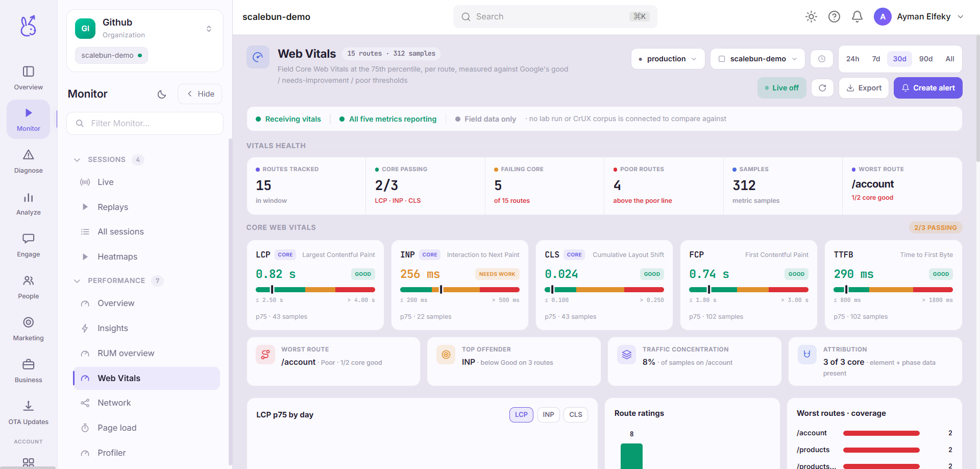Open the Business section
Screen dimensions: 980x469
28,371
